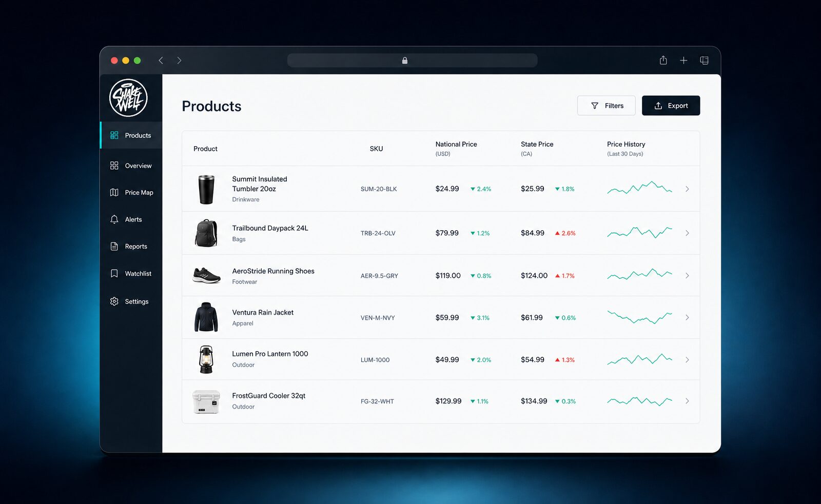Expand the AeroStride Running Shoes row chevron
Viewport: 821px width, 504px height.
tap(687, 276)
